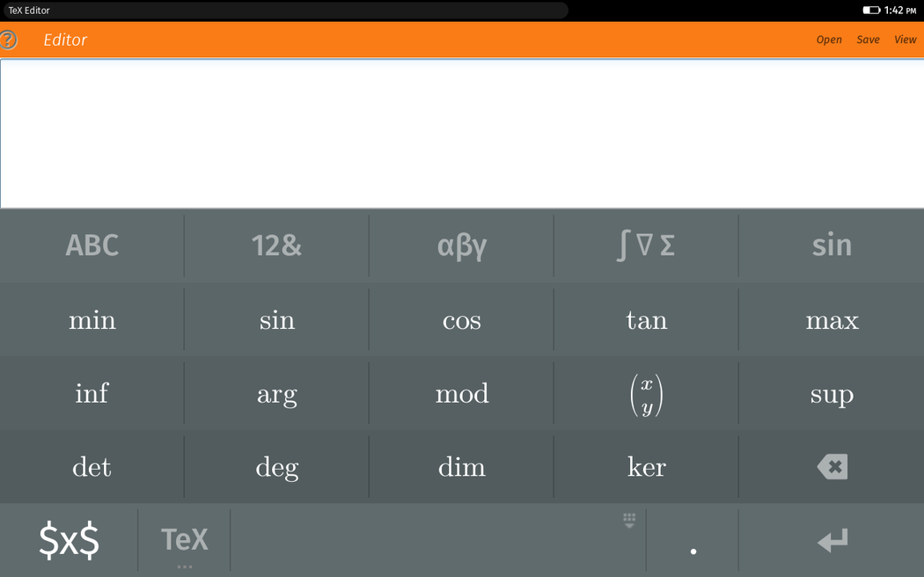Switch to the ABC letters keyboard tab
Image resolution: width=924 pixels, height=577 pixels.
pos(92,245)
